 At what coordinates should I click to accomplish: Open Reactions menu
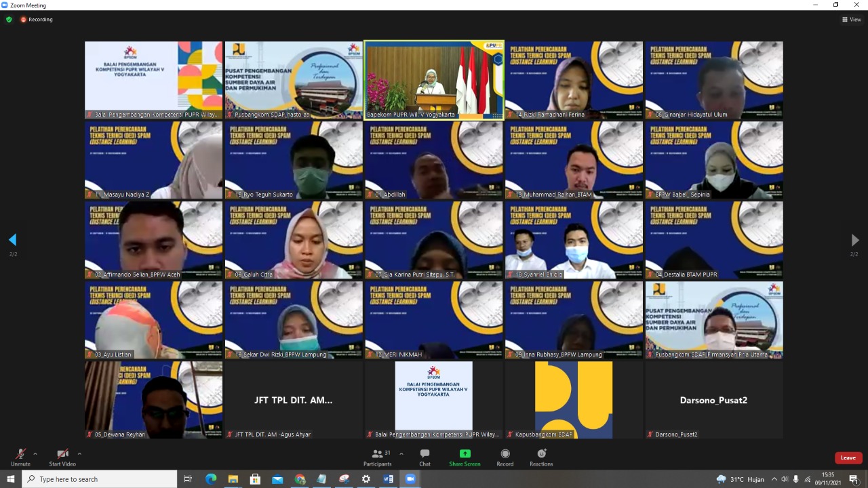541,457
